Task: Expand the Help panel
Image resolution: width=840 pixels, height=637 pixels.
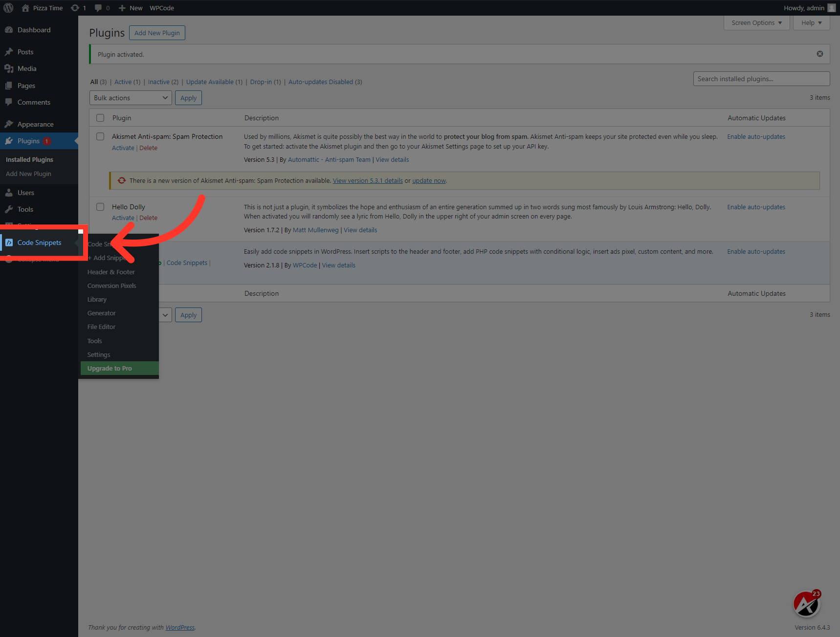Action: (811, 22)
